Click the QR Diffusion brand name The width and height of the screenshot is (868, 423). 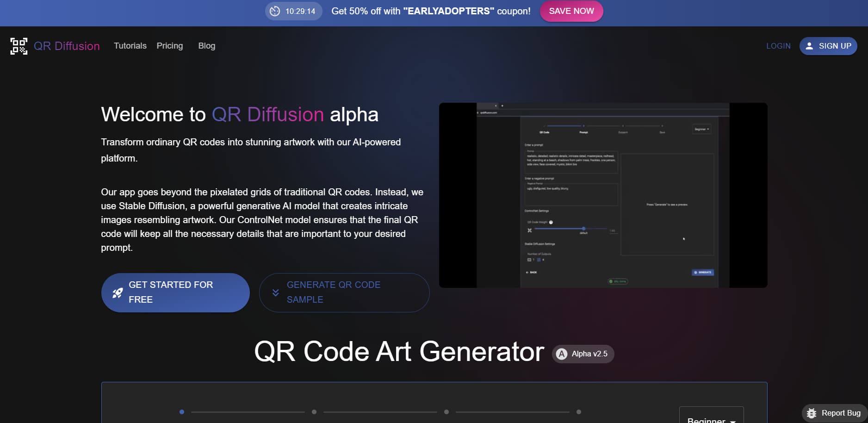click(67, 46)
